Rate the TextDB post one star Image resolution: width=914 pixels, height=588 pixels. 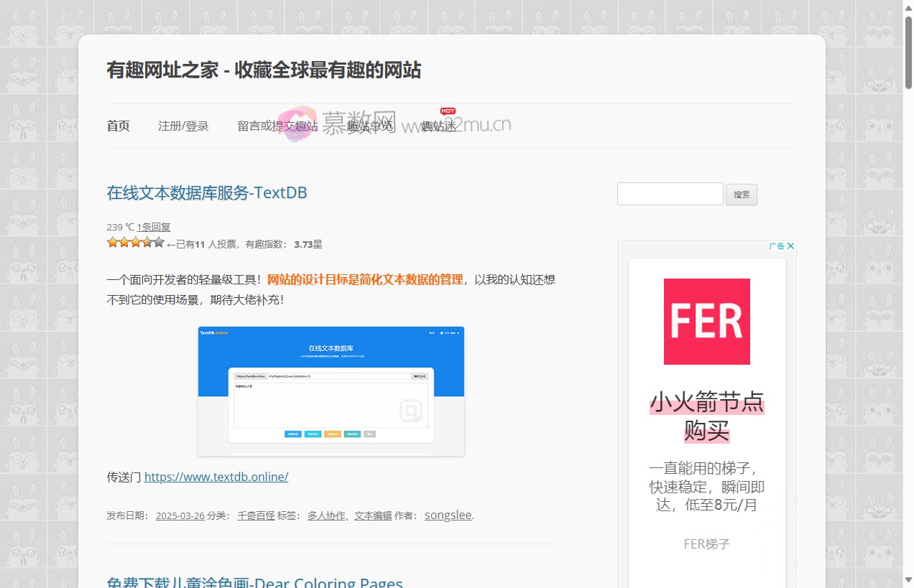(112, 243)
